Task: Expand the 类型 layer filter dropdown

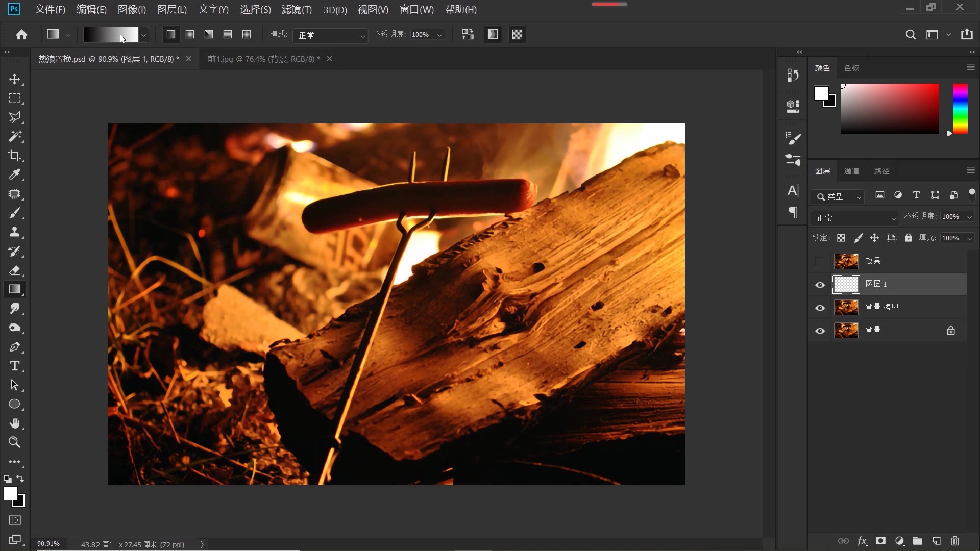Action: pos(838,196)
